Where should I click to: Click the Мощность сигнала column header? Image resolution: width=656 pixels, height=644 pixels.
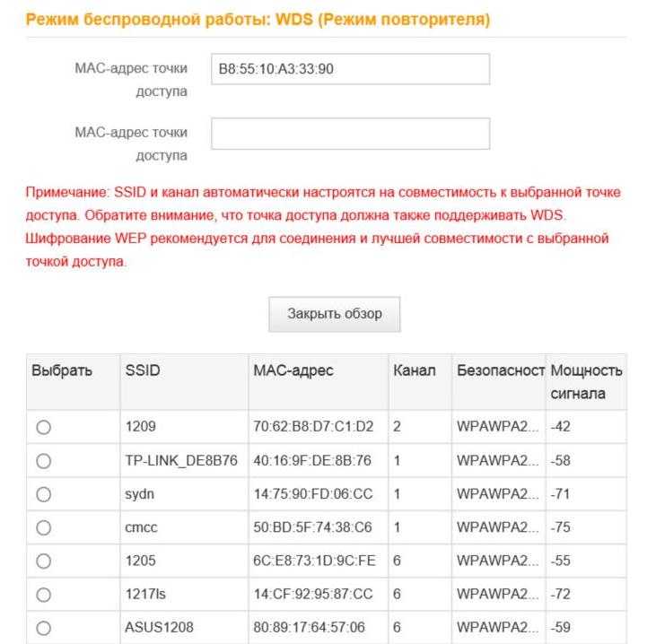click(586, 382)
